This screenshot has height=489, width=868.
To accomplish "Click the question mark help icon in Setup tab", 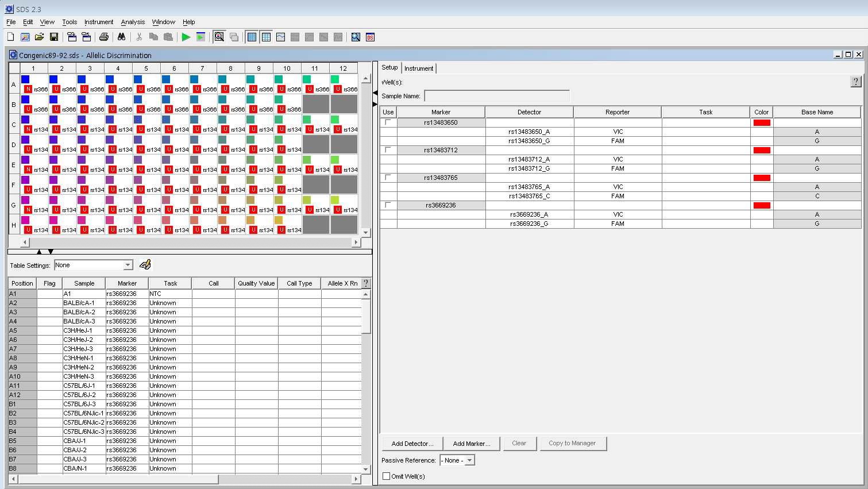I will click(x=856, y=82).
